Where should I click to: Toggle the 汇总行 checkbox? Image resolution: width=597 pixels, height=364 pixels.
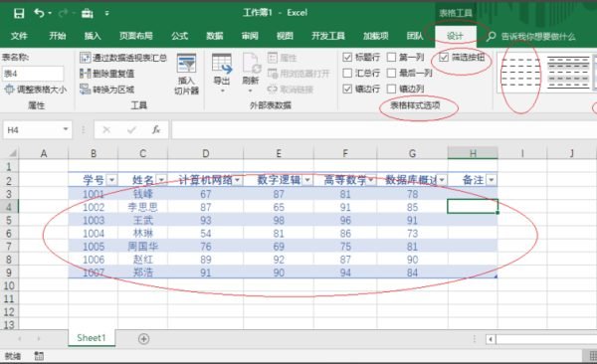(x=347, y=73)
